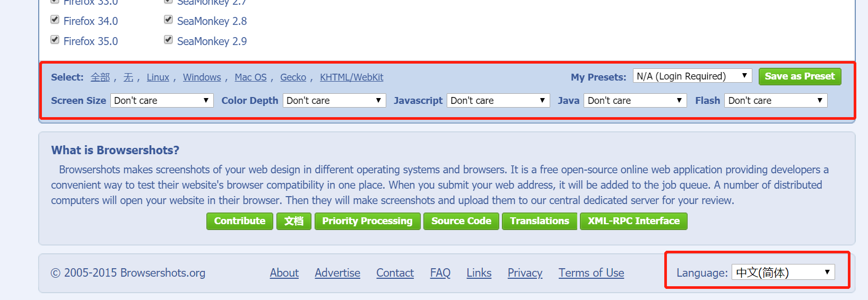Click the 文档 documentation button
Viewport: 868px width, 300px height.
tap(294, 221)
